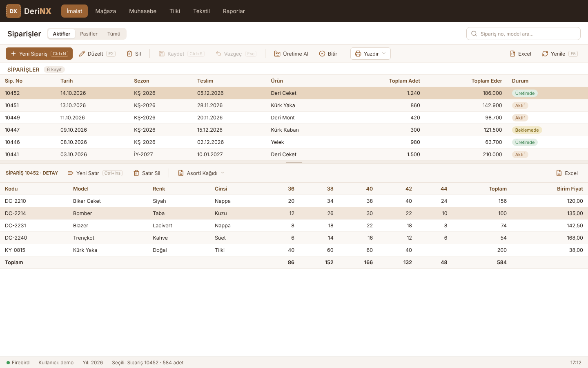Open the Tekstil module tab
The image size is (588, 368).
pyautogui.click(x=202, y=11)
